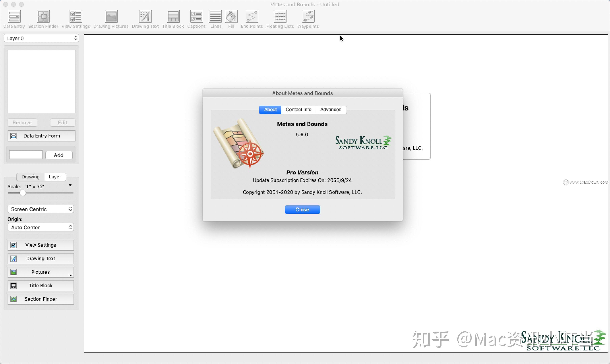Click the Pro Version label
The width and height of the screenshot is (610, 364).
point(302,172)
